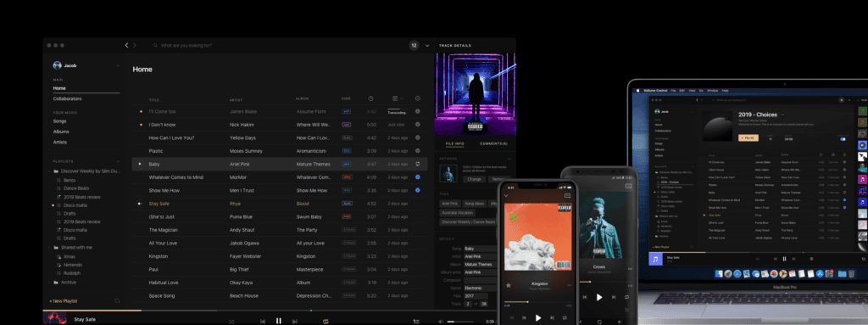
Task: Select Home in the sidebar
Action: 59,88
